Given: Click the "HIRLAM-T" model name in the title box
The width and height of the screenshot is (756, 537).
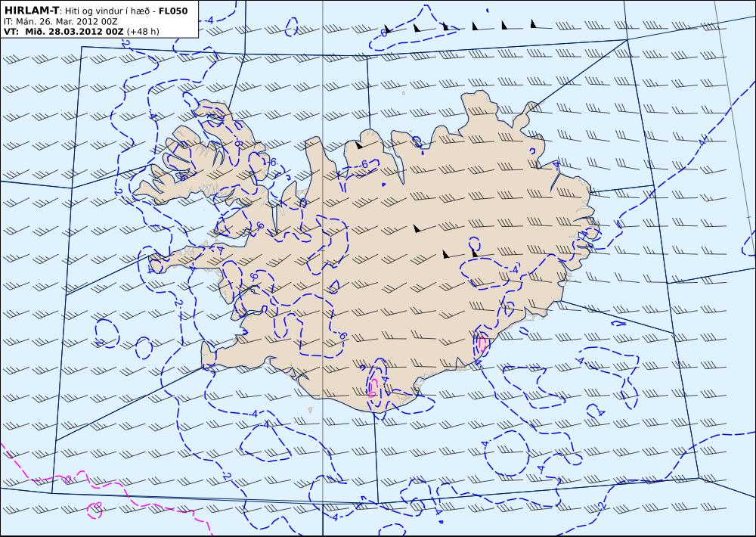Looking at the screenshot, I should [32, 11].
